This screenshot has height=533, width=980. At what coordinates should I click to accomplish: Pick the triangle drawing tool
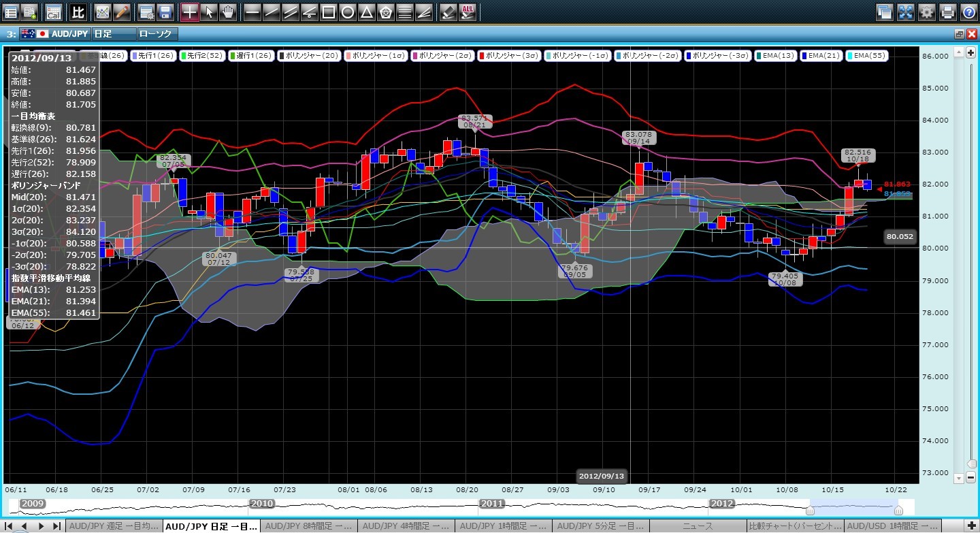367,12
